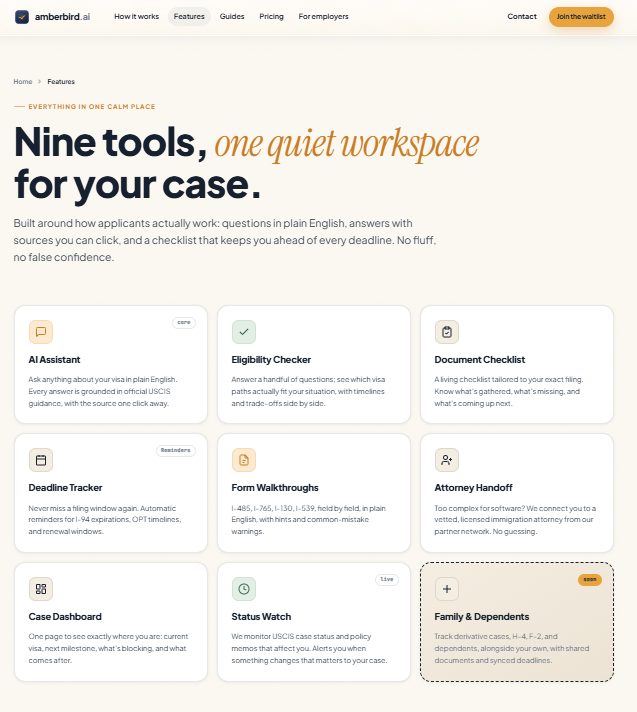Go to the Pricing page
Screen dimensions: 637x712
(272, 17)
